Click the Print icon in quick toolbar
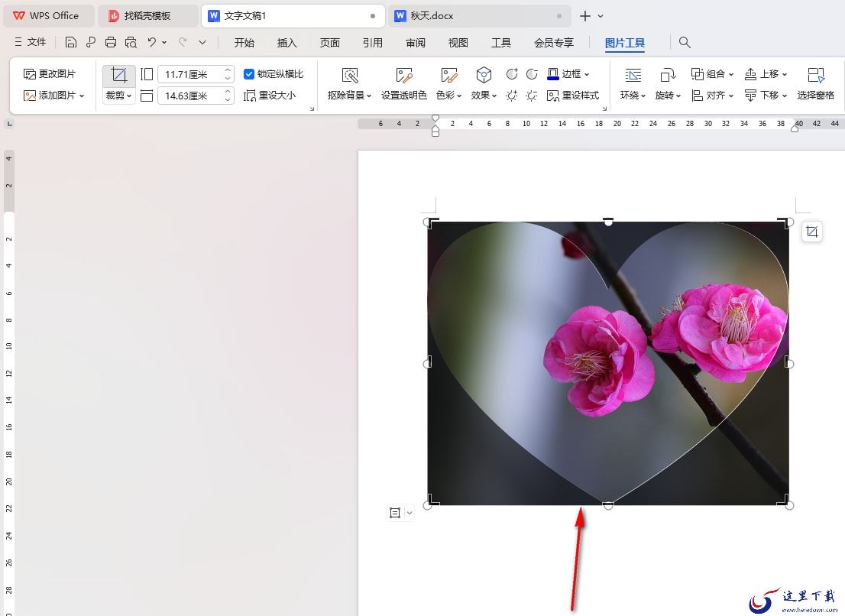Image resolution: width=845 pixels, height=616 pixels. pos(111,42)
